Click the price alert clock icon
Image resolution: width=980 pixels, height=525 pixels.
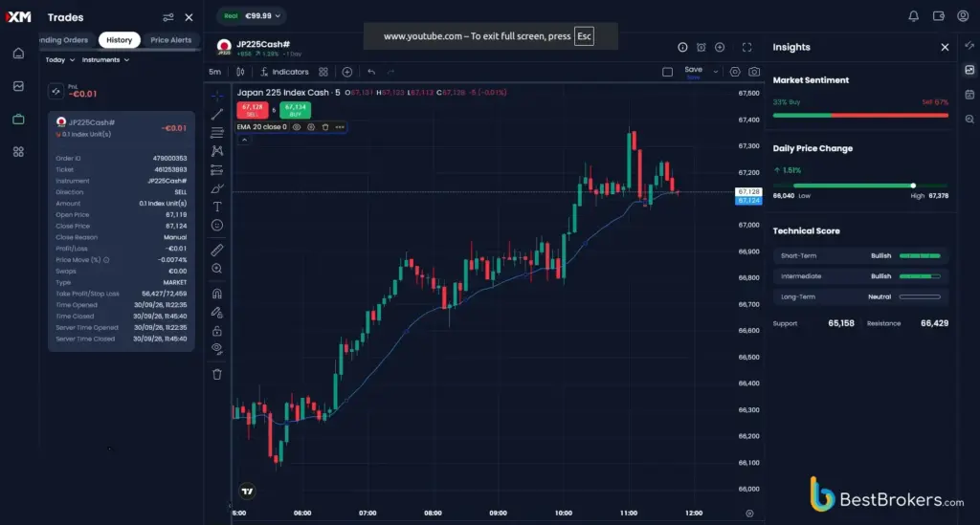(702, 47)
